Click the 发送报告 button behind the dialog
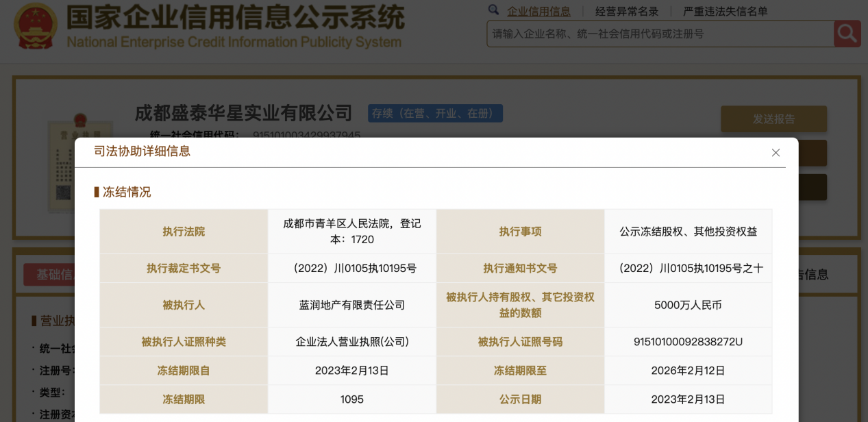 click(773, 119)
